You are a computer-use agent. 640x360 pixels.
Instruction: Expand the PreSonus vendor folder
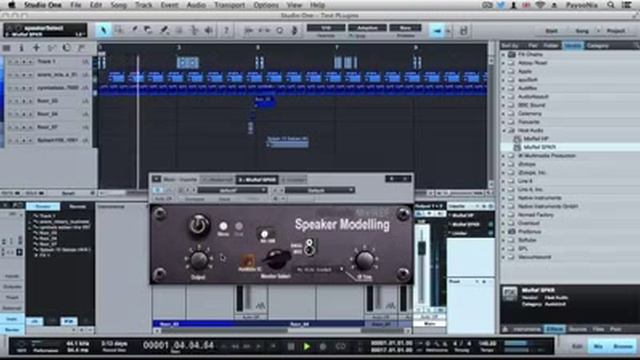click(x=503, y=231)
